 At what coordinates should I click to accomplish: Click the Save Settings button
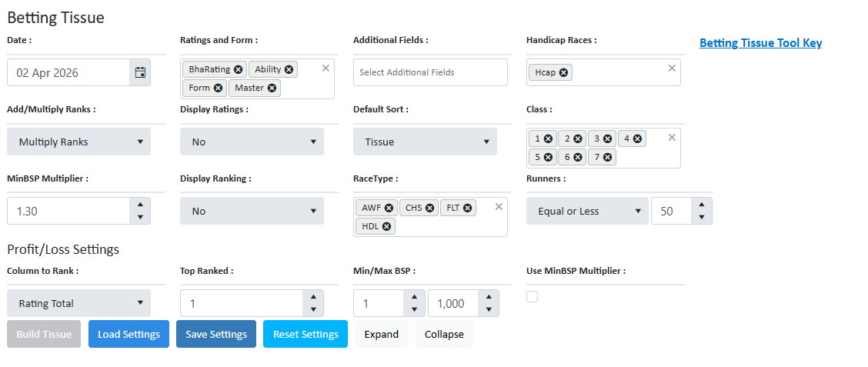click(x=216, y=334)
